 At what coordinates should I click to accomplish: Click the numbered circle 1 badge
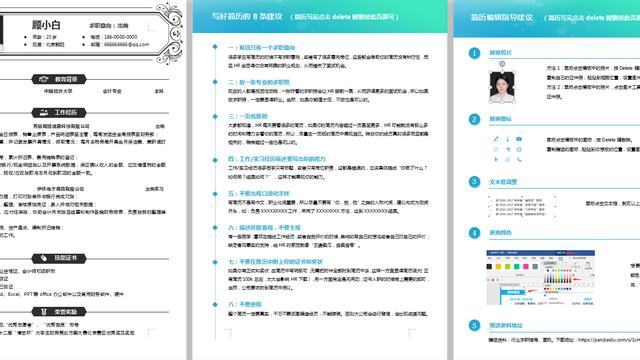pyautogui.click(x=474, y=53)
